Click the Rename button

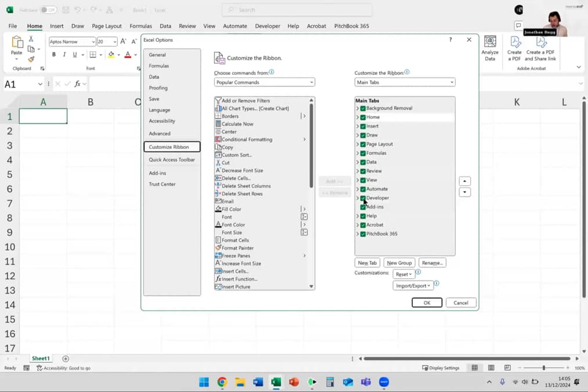click(x=432, y=263)
